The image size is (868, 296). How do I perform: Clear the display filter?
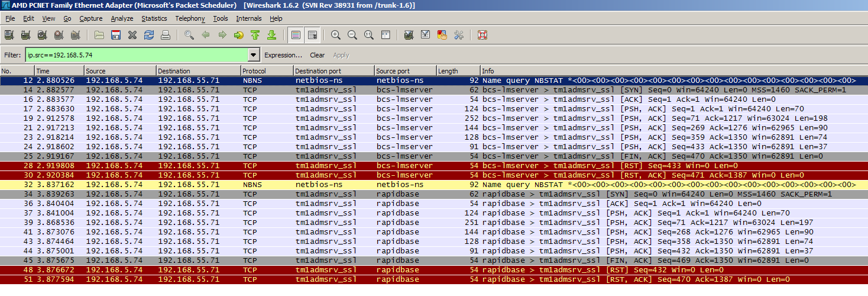click(x=318, y=55)
